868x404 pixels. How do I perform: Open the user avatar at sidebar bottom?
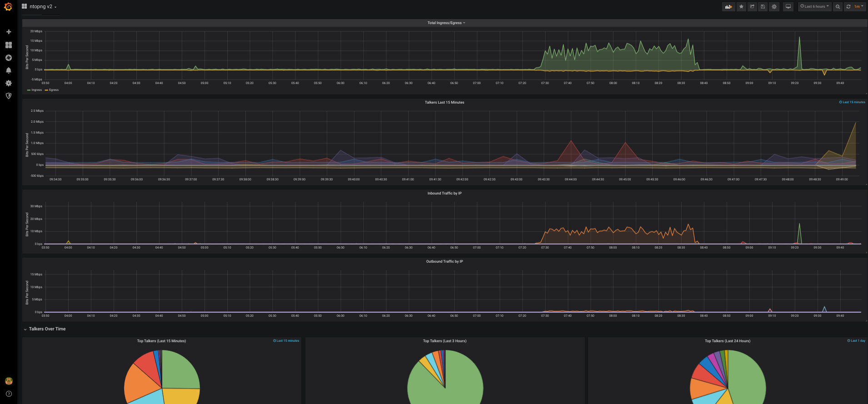click(x=8, y=381)
